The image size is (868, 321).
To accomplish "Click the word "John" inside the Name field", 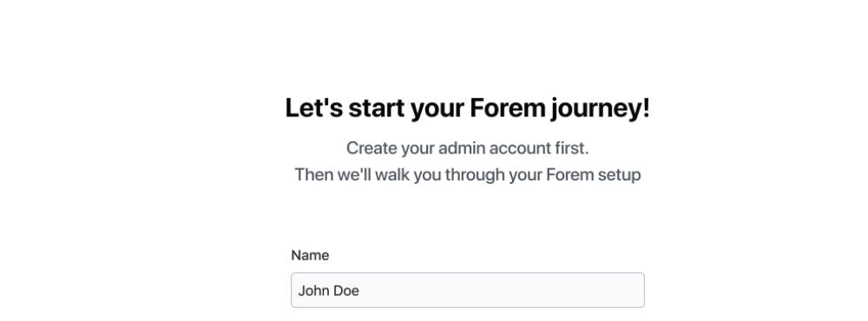I will 312,291.
